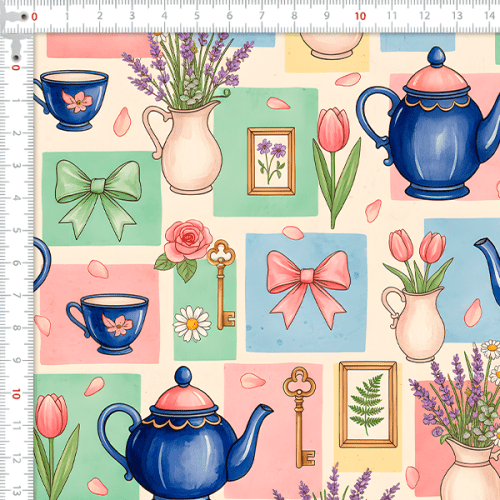Click the red 10 on left ruler
This screenshot has height=500, width=500.
pyautogui.click(x=16, y=394)
